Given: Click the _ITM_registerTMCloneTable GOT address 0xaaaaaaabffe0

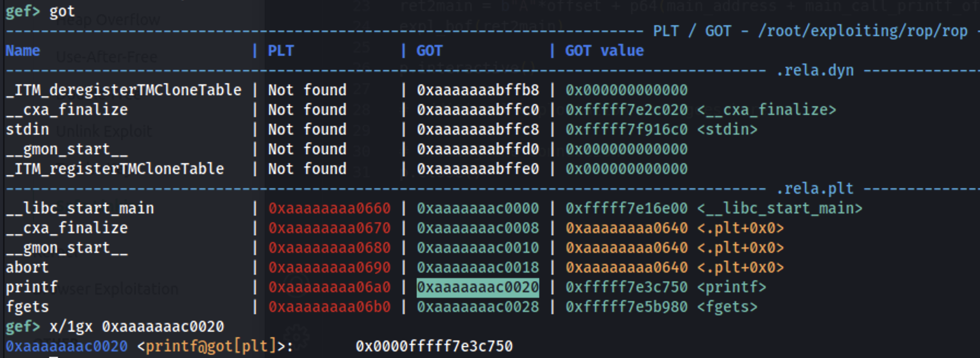Looking at the screenshot, I should (x=477, y=169).
